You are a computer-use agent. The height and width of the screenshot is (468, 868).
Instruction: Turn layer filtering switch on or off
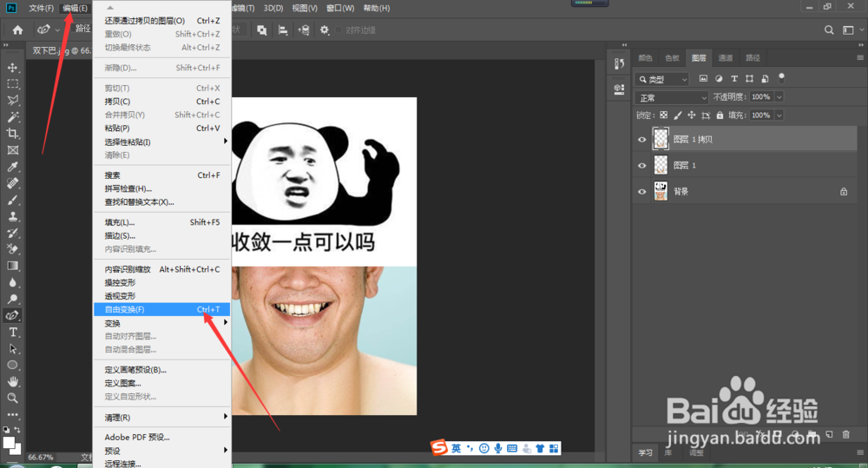[x=782, y=77]
